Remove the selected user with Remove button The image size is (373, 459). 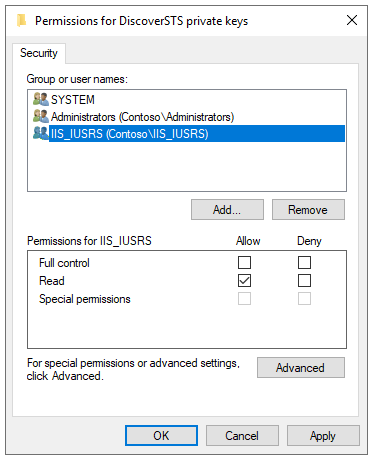point(308,210)
